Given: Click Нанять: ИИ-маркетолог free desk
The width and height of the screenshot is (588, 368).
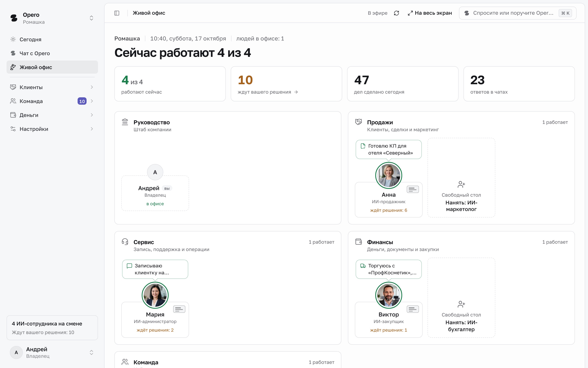Looking at the screenshot, I should click(x=461, y=178).
